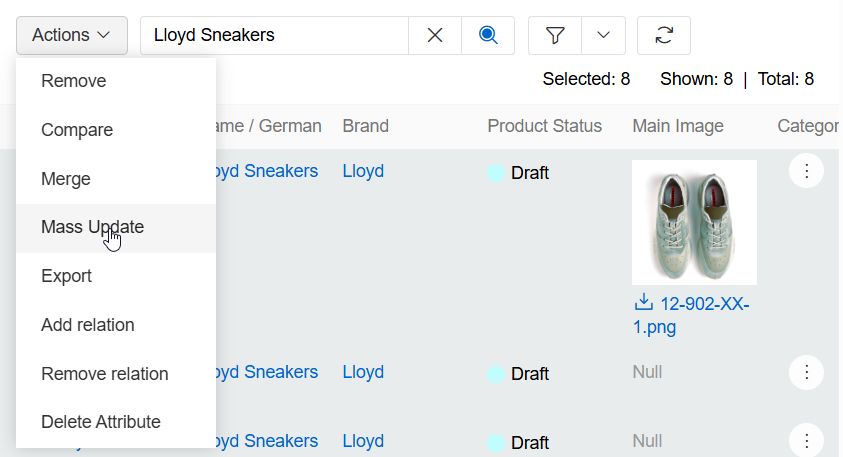The height and width of the screenshot is (457, 843).
Task: Expand the filter options chevron
Action: (603, 35)
